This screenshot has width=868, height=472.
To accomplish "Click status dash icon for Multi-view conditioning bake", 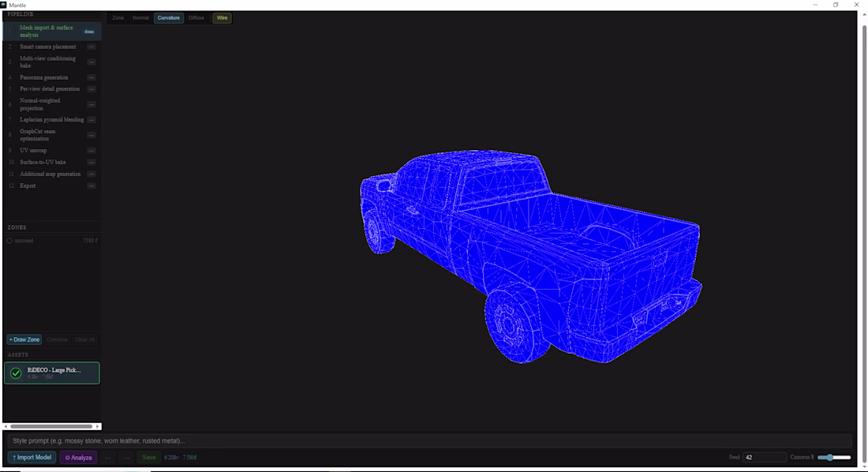I will pos(92,62).
